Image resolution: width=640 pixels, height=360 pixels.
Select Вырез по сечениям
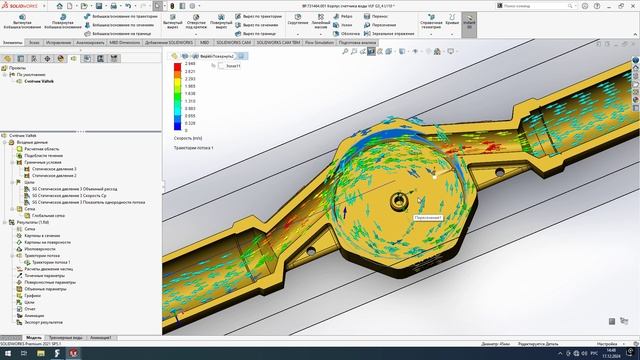coord(257,25)
